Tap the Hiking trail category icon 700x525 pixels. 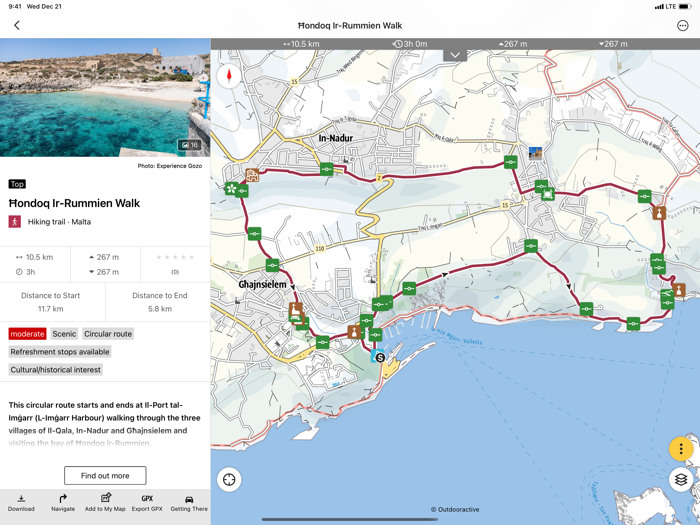[15, 221]
